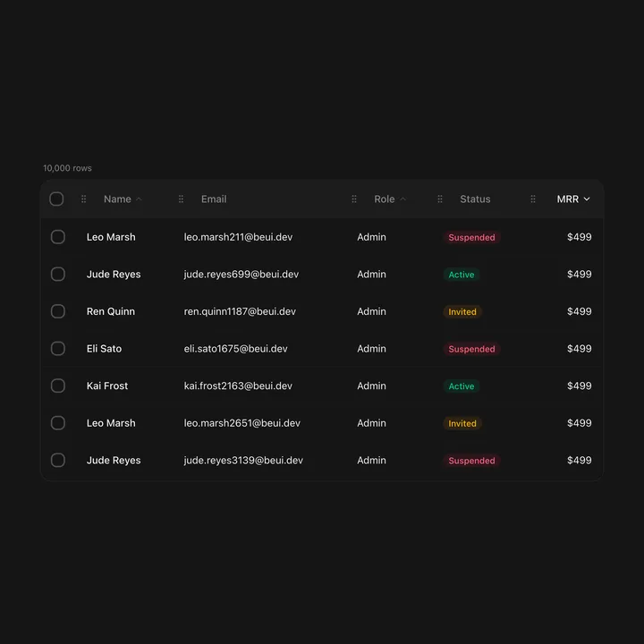Click the '$499' value in Eli Sato row
644x644 pixels.
click(x=579, y=348)
